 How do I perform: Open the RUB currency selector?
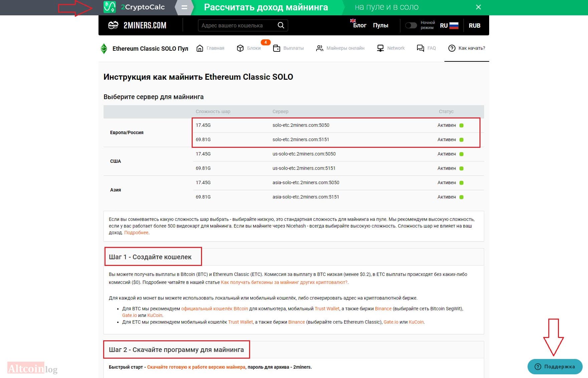click(474, 25)
